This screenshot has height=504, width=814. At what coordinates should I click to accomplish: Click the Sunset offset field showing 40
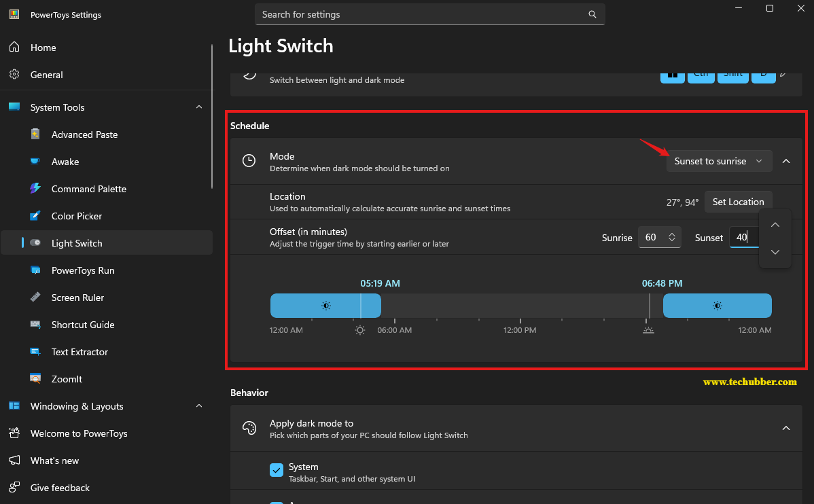tap(745, 237)
